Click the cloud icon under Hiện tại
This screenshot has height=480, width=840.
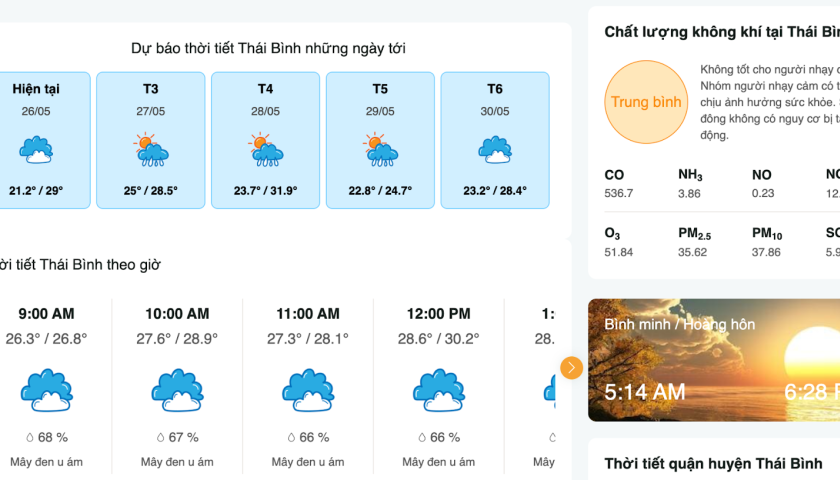click(x=36, y=151)
